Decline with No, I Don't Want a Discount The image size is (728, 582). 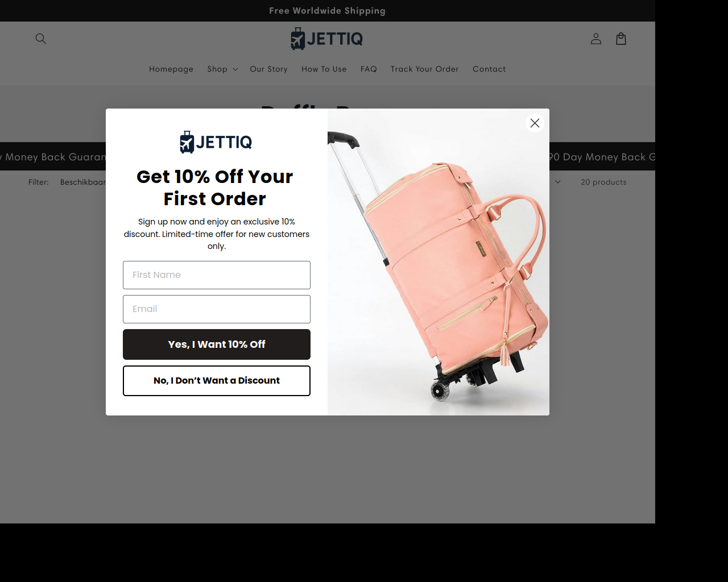pyautogui.click(x=217, y=381)
